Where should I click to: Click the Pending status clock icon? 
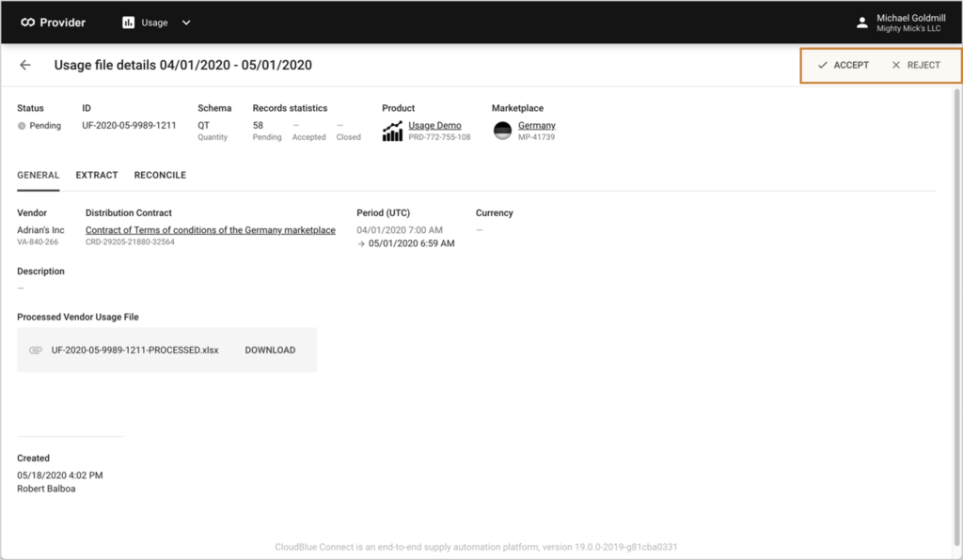point(22,126)
